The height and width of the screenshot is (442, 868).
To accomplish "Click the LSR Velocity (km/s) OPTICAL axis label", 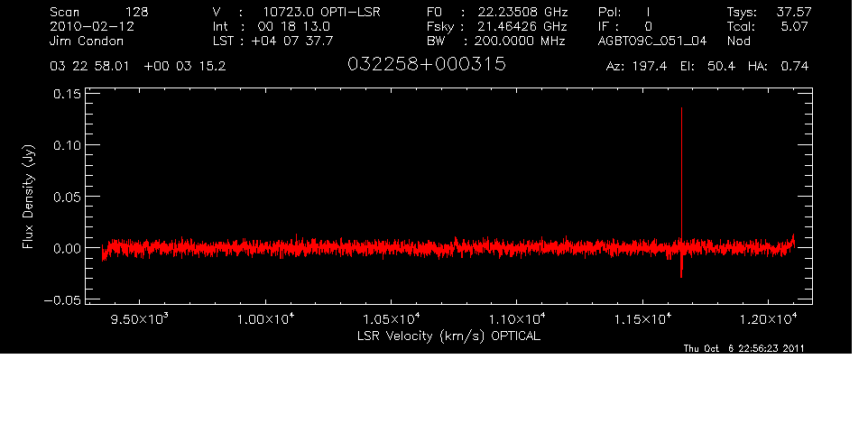I will pyautogui.click(x=448, y=336).
